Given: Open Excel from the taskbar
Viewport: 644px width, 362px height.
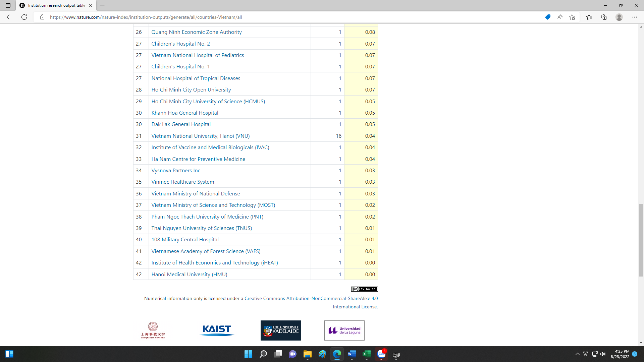Looking at the screenshot, I should point(367,354).
